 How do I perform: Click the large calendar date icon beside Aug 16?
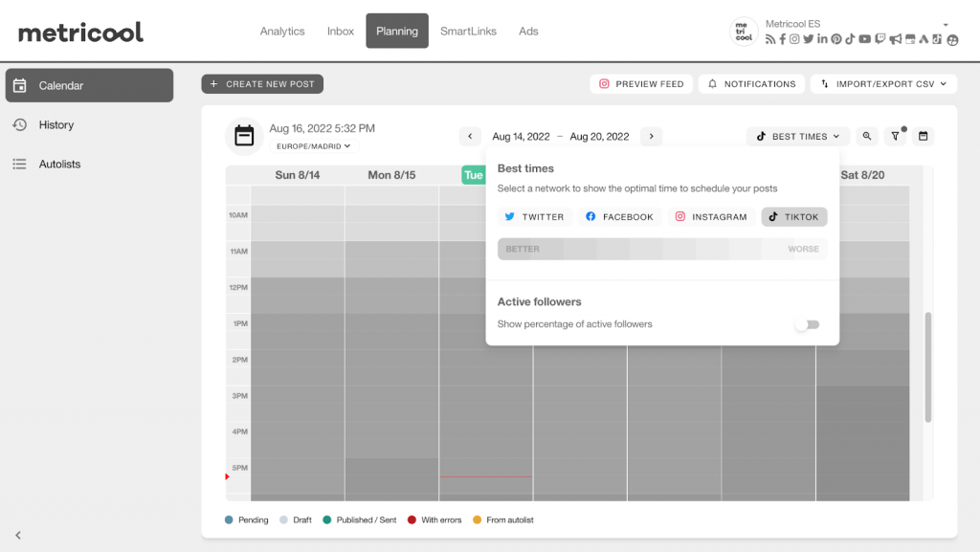(244, 136)
